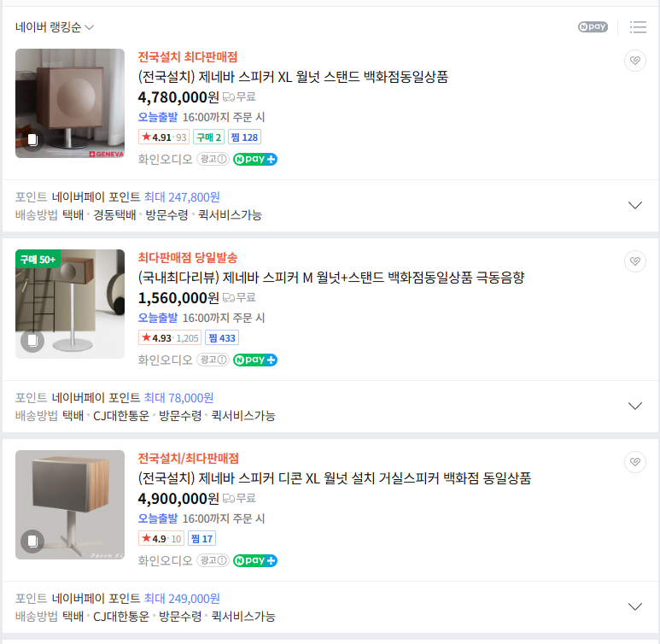Click 구매 2 badge on first listing

[x=208, y=137]
